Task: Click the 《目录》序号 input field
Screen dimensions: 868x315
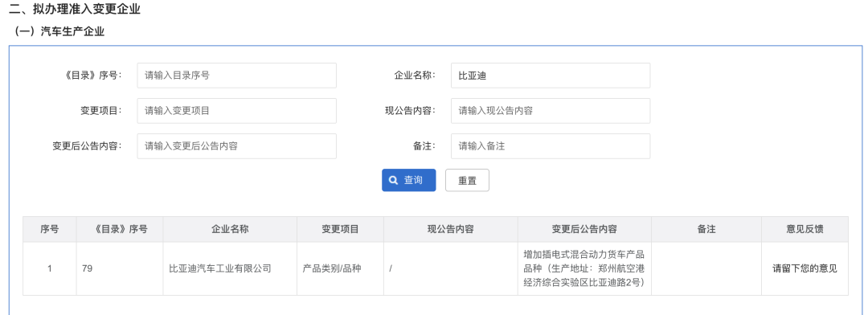Action: point(237,76)
